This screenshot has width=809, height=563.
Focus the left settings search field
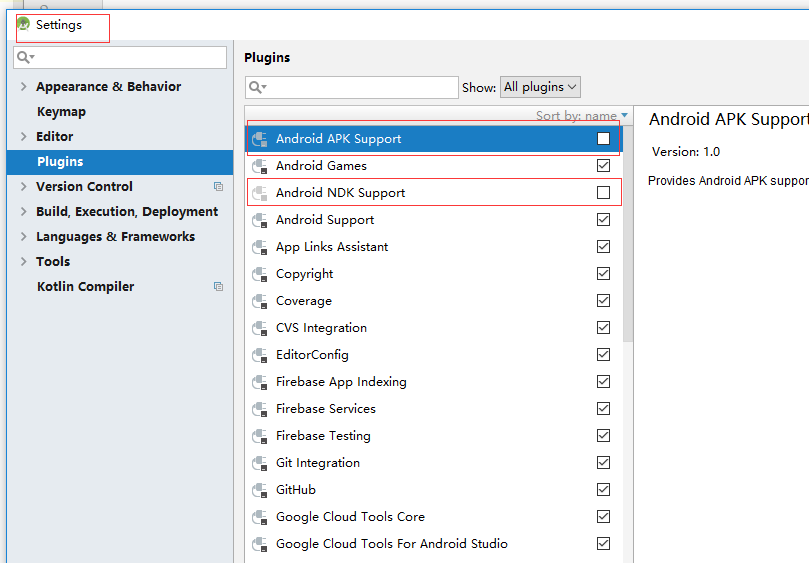pyautogui.click(x=120, y=57)
